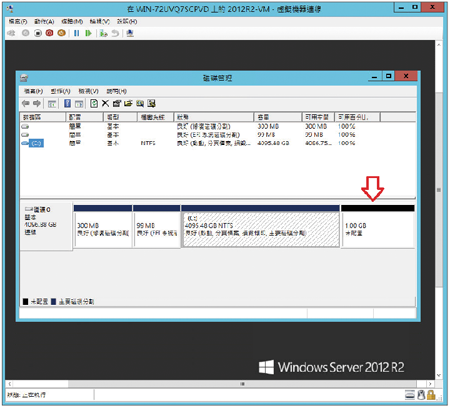Click the last Disk Management toolbar icon

[151, 103]
